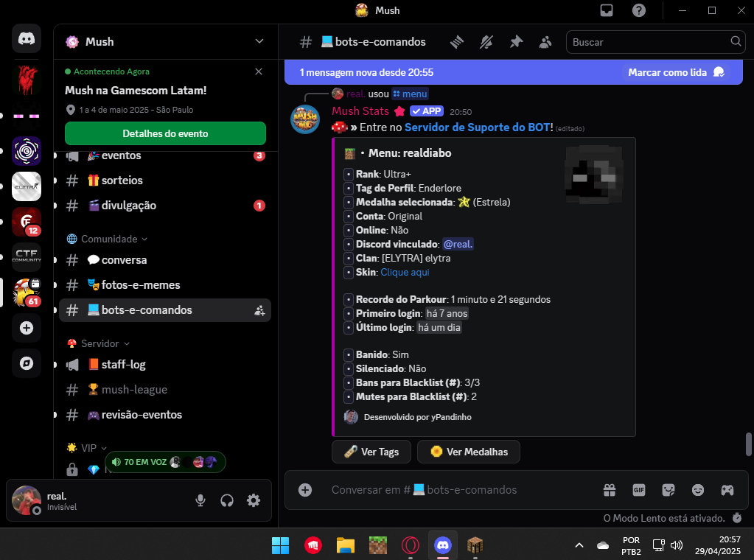Open the purple spiral server icon

click(27, 151)
